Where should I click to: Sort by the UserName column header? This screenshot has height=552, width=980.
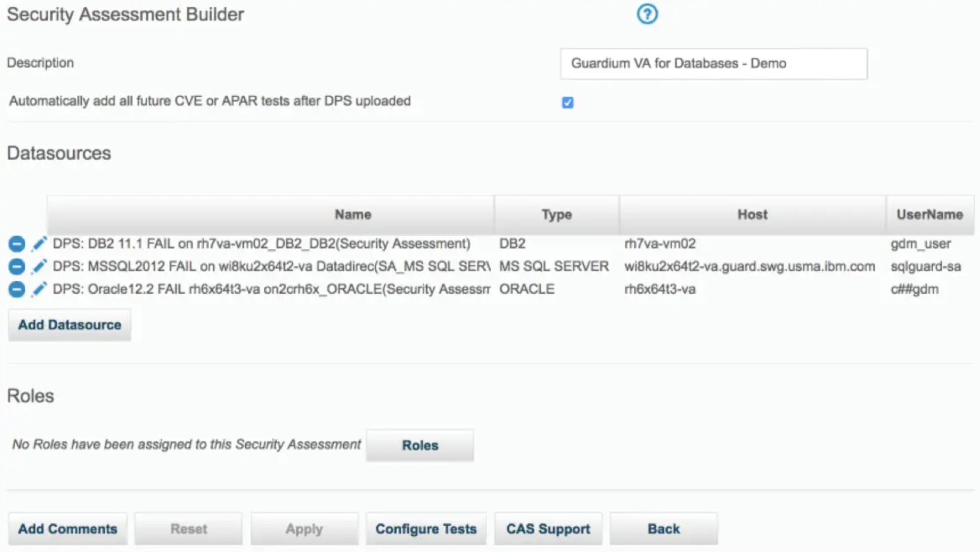point(929,215)
